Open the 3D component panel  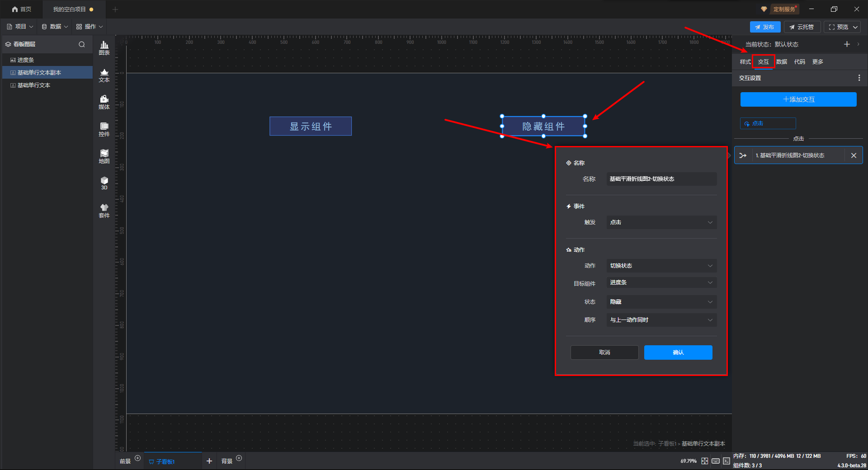coord(104,183)
